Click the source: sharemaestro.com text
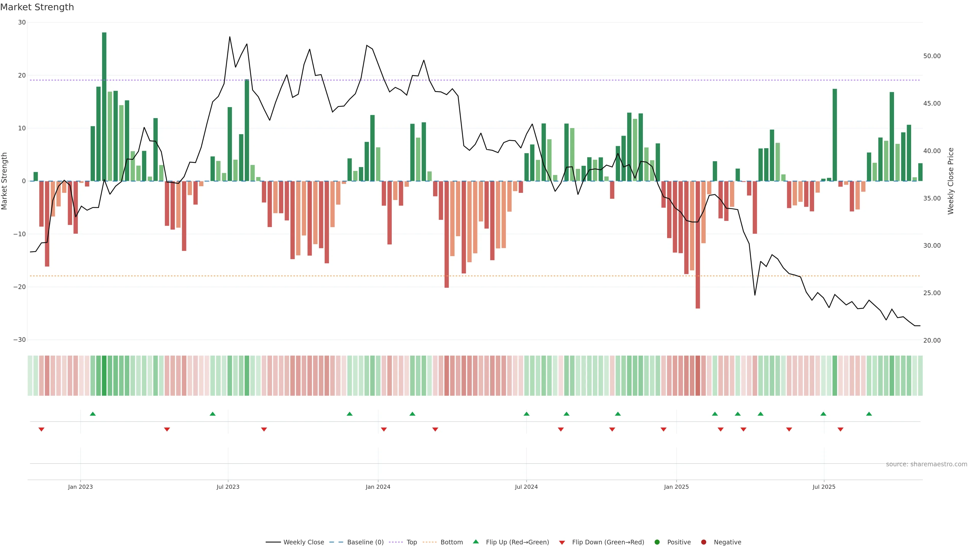The height and width of the screenshot is (551, 980). [x=926, y=464]
